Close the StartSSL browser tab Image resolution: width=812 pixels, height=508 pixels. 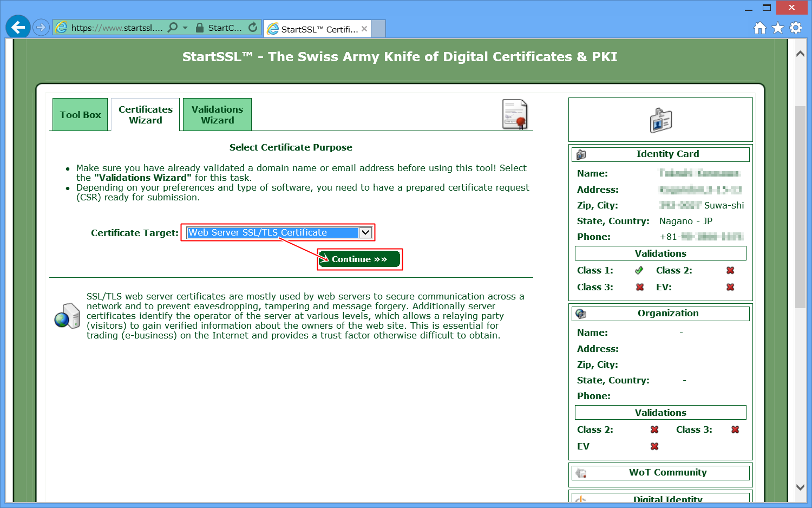tap(364, 29)
